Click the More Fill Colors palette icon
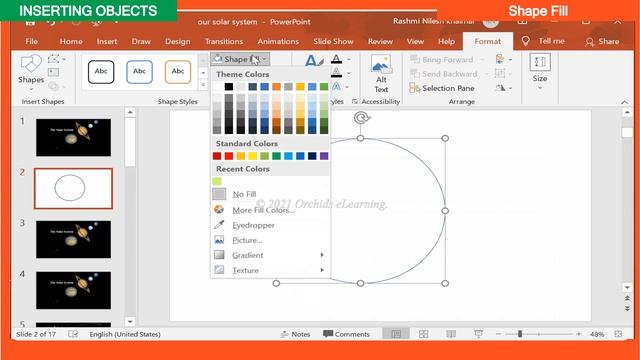The image size is (640, 360). [x=219, y=210]
